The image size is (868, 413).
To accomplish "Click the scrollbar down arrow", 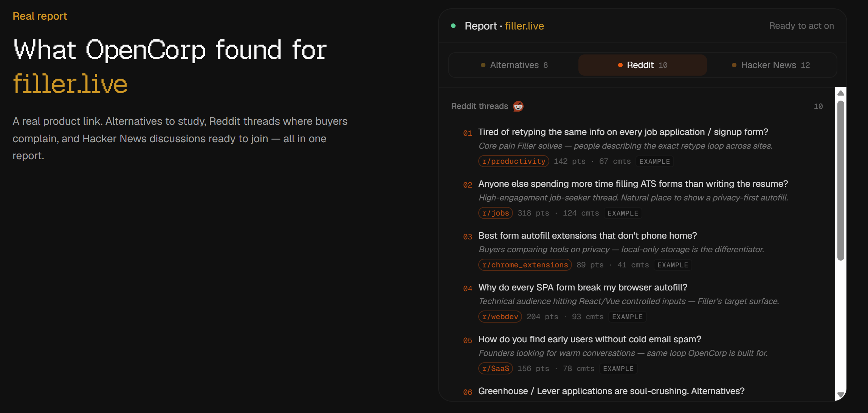I will pyautogui.click(x=841, y=394).
